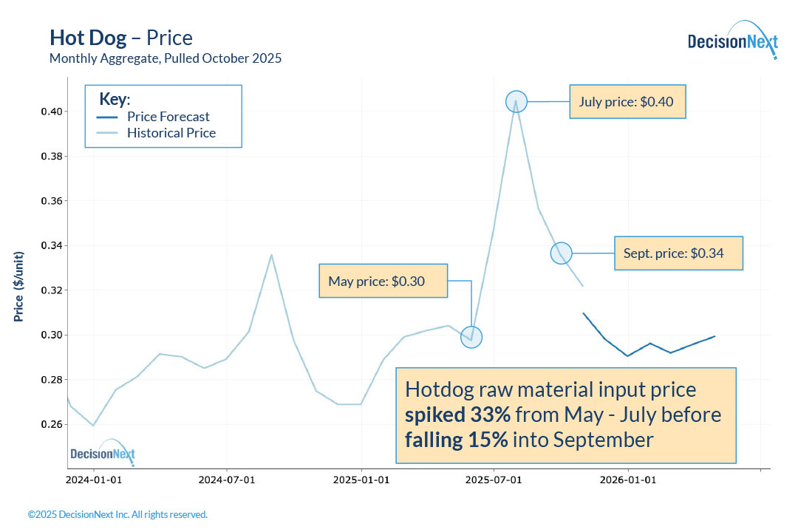Click the "spiked 33%" summary annotation box
798x532 pixels.
point(566,415)
